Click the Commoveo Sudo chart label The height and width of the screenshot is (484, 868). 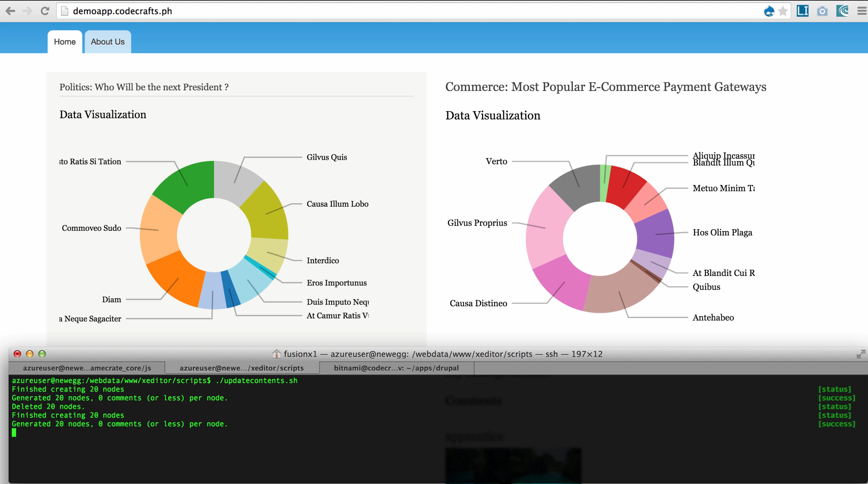91,228
